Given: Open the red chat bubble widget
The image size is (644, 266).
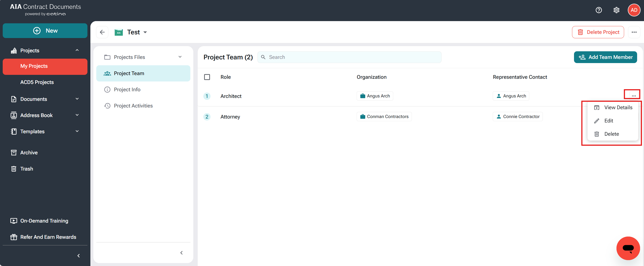Looking at the screenshot, I should pos(628,248).
